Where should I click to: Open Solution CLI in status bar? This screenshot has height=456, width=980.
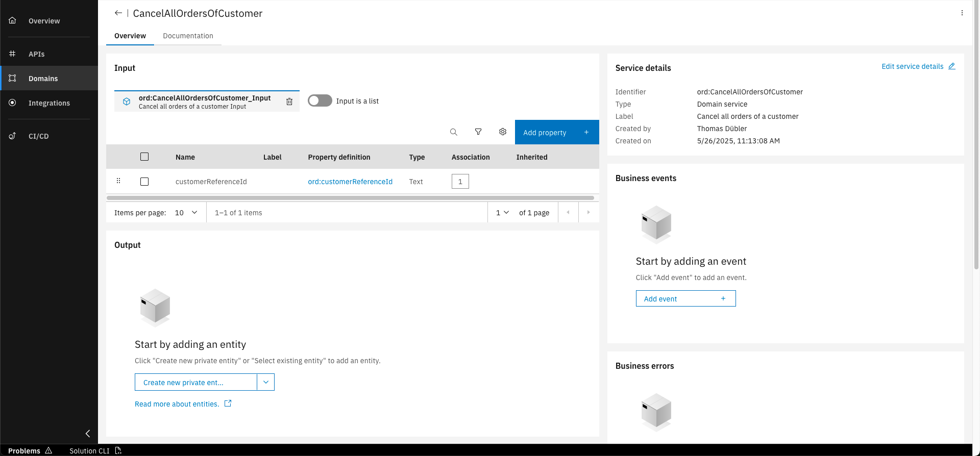click(95, 450)
